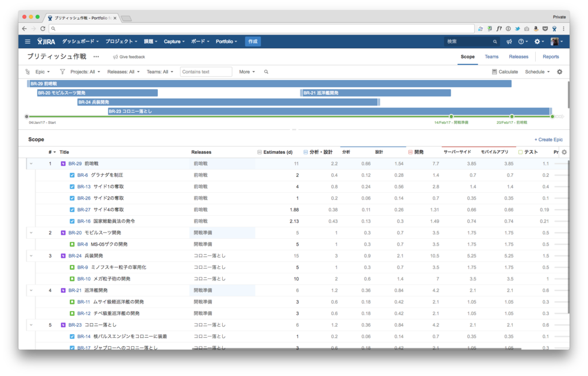Open the ダッシュボード menu
The image size is (588, 376).
point(80,41)
